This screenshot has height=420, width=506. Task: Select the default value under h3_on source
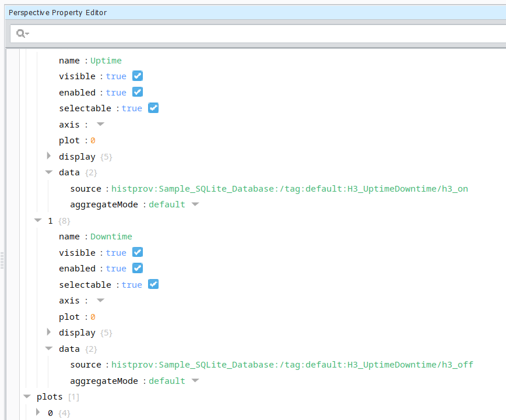(167, 204)
